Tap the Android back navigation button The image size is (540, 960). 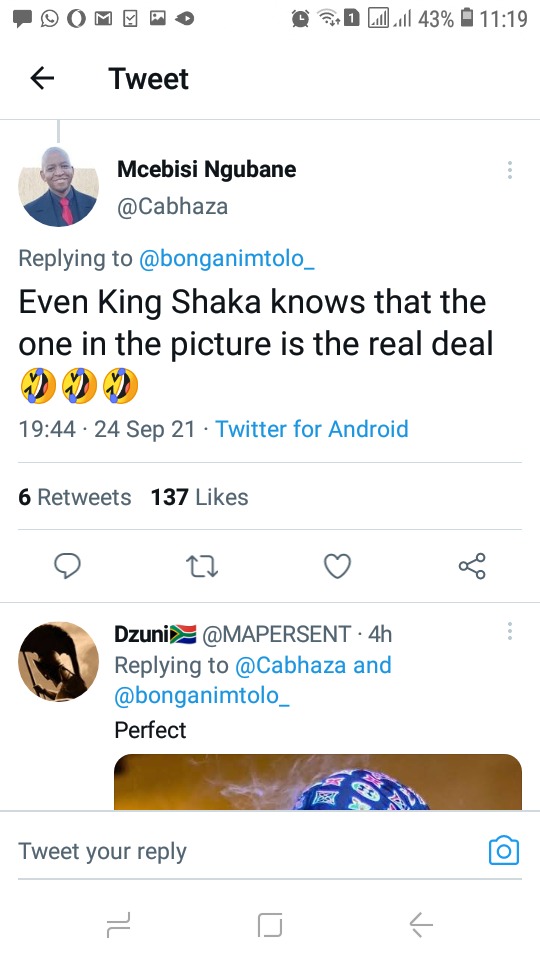421,924
